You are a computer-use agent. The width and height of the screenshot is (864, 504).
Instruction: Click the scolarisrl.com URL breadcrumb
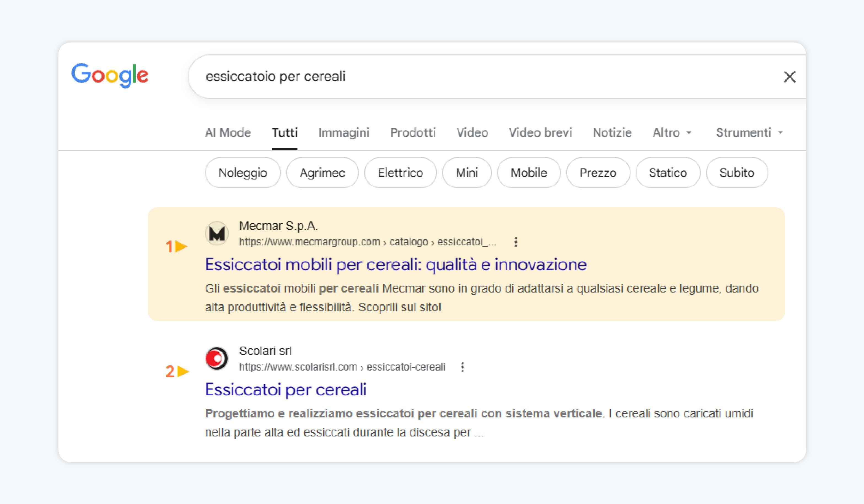(x=342, y=367)
